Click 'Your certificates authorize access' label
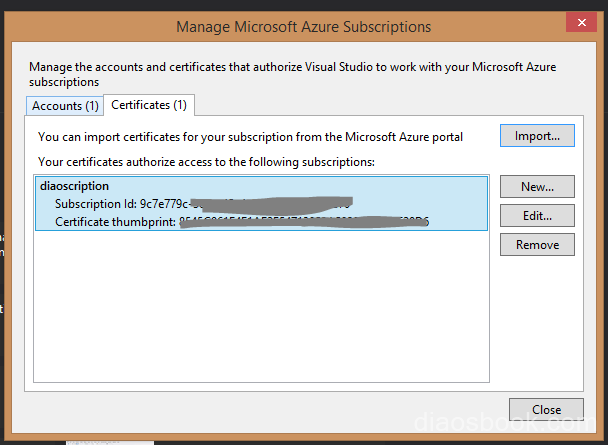Viewport: 608px width, 445px height. 206,162
